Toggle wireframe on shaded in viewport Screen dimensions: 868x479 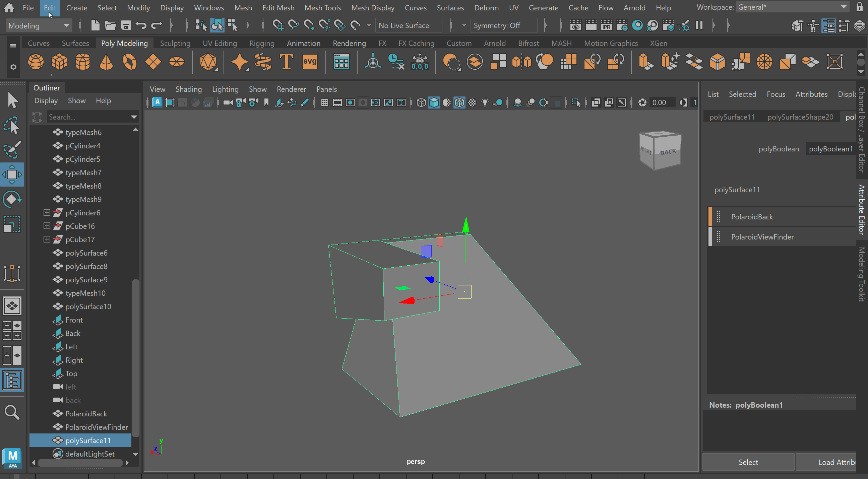tap(459, 102)
